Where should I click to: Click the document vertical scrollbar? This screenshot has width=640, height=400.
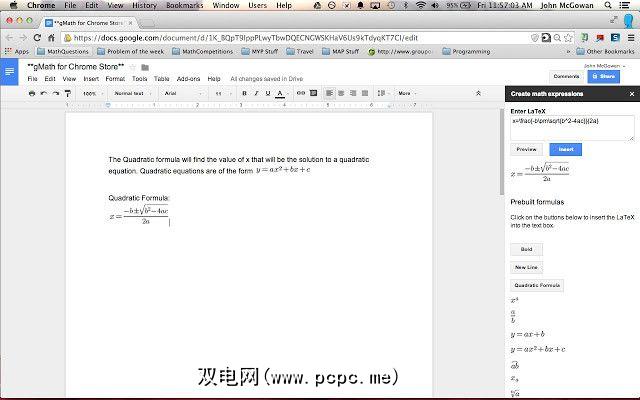pos(502,152)
